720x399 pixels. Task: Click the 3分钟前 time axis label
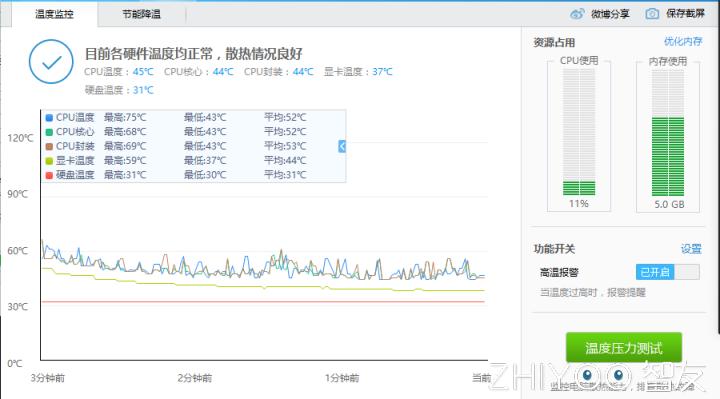click(48, 378)
